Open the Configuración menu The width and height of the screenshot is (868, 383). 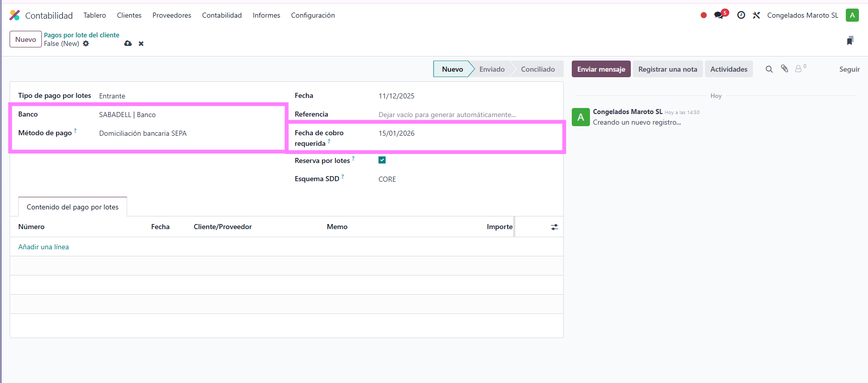312,15
